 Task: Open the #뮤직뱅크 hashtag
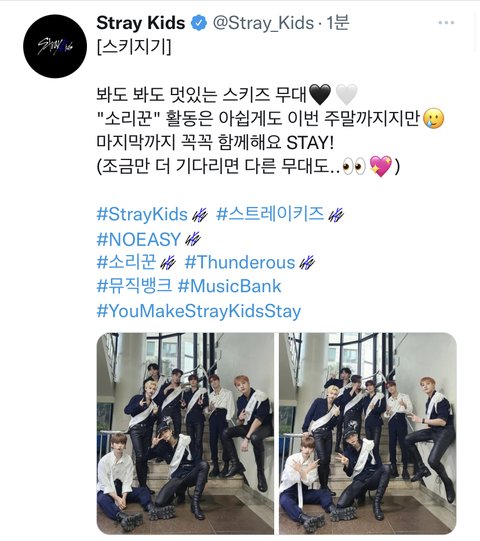pyautogui.click(x=134, y=286)
